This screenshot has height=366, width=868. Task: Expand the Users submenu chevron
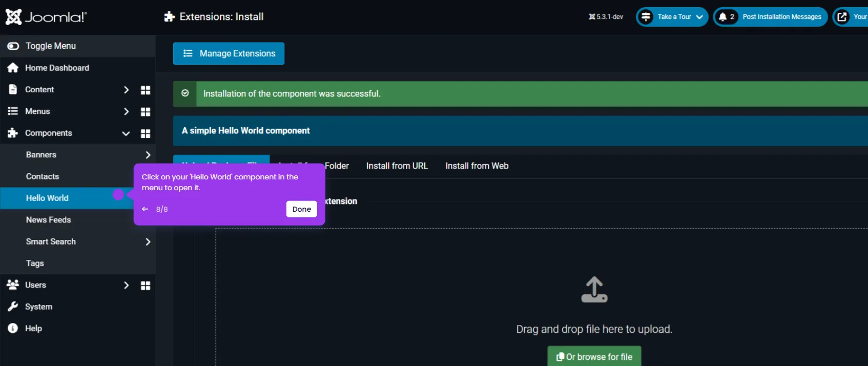point(126,285)
